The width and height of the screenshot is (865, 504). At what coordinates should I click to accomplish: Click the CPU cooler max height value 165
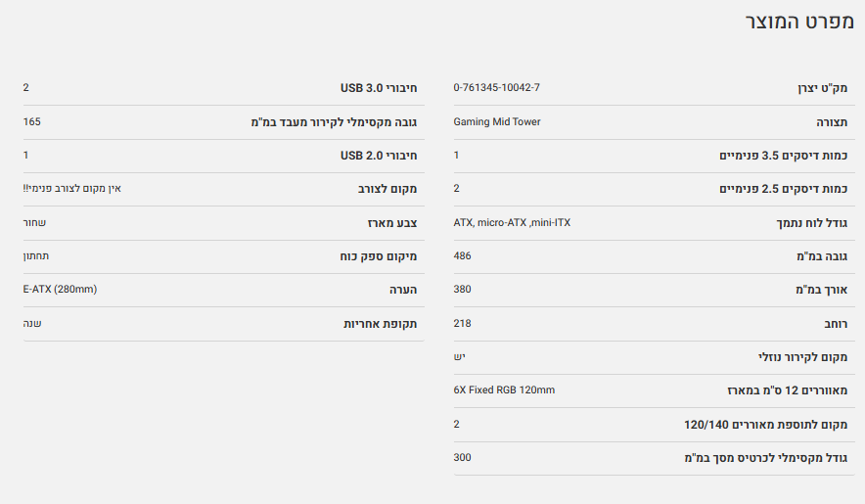(32, 122)
